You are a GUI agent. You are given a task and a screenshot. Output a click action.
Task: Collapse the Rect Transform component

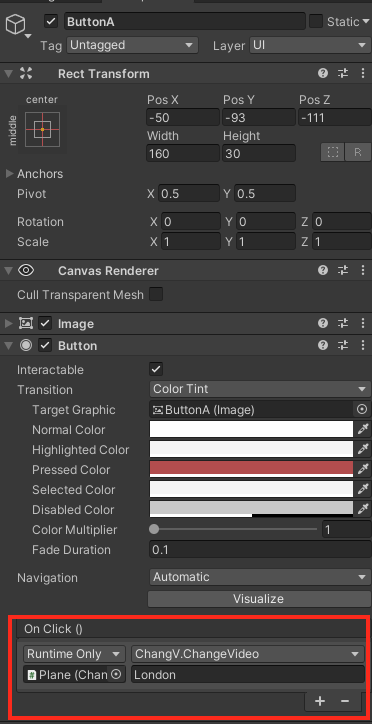point(8,73)
